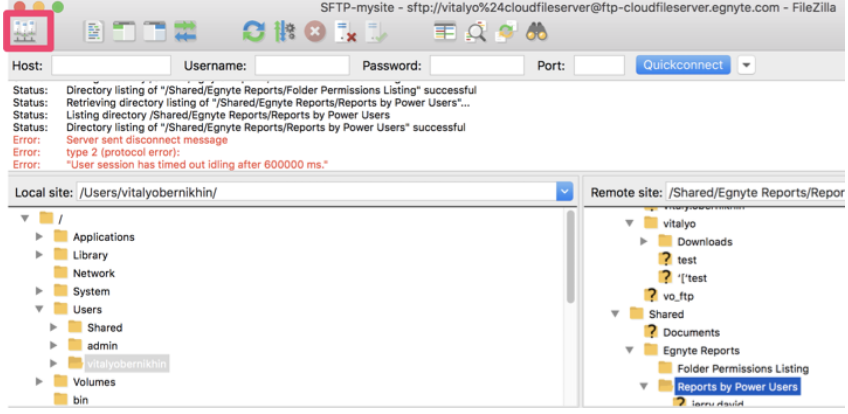Open Local site path dropdown

pos(564,192)
